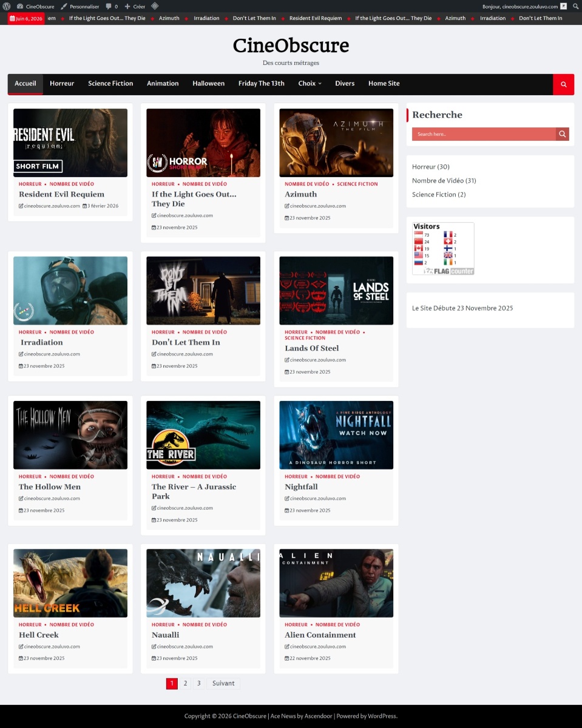Click the admin bar search magnifier
Viewport: 582px width, 728px height.
pos(576,6)
